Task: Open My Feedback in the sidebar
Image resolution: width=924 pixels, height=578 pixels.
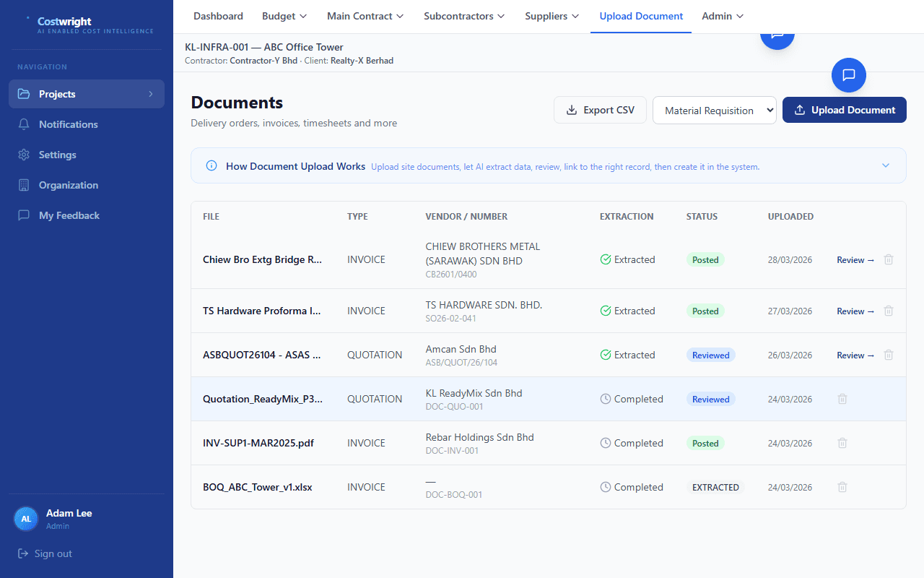Action: [x=87, y=215]
